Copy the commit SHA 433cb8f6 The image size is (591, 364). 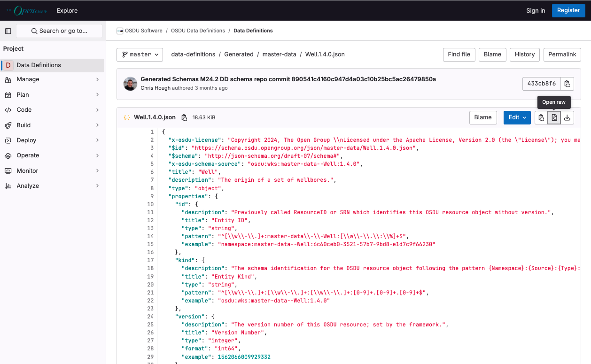[567, 84]
